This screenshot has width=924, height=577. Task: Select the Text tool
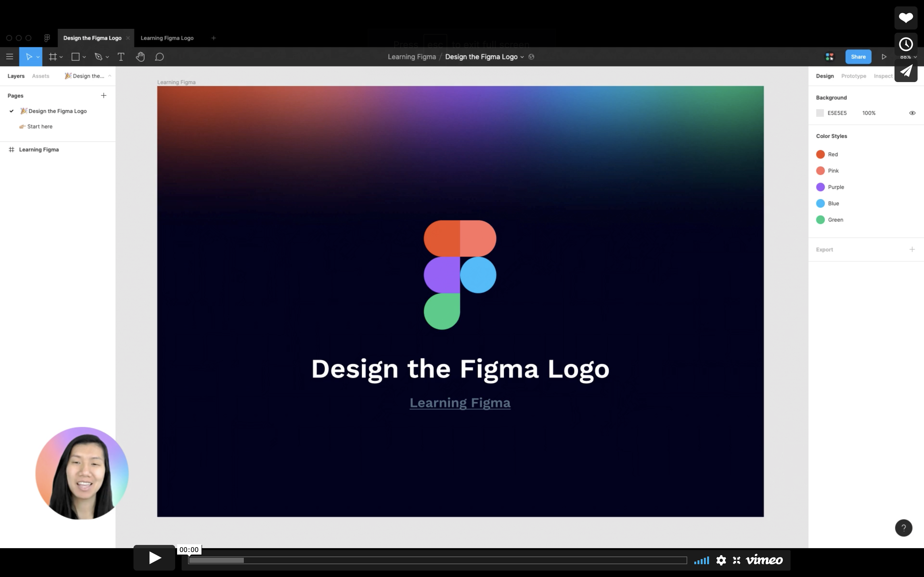(x=121, y=56)
